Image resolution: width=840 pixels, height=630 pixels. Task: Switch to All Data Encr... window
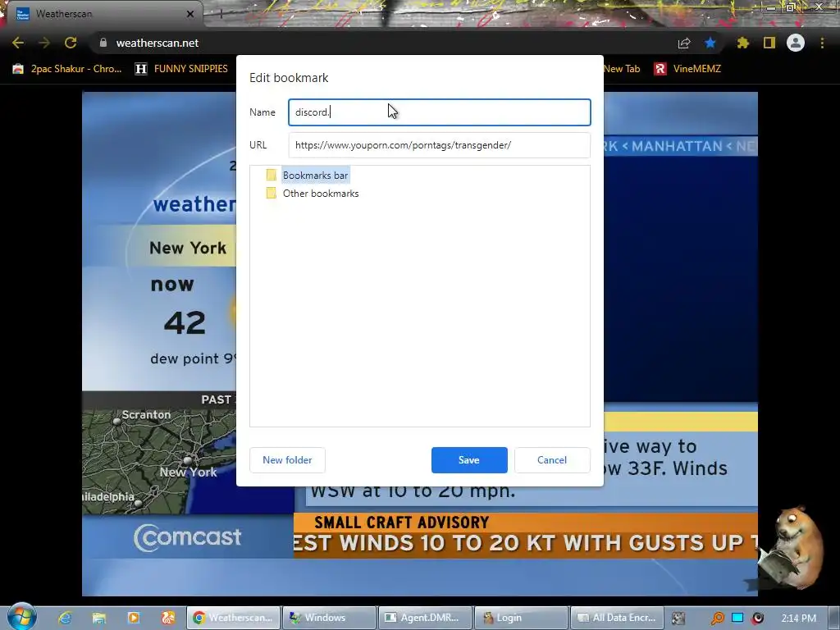(617, 618)
